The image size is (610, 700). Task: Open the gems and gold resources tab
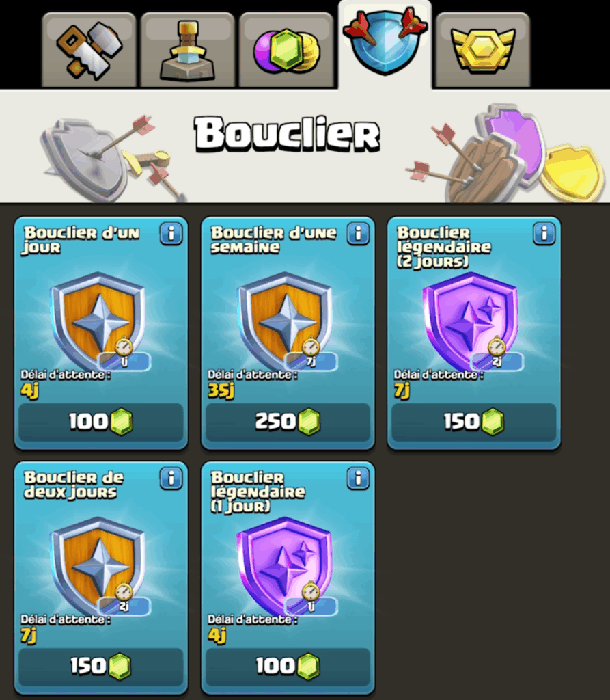pos(286,50)
